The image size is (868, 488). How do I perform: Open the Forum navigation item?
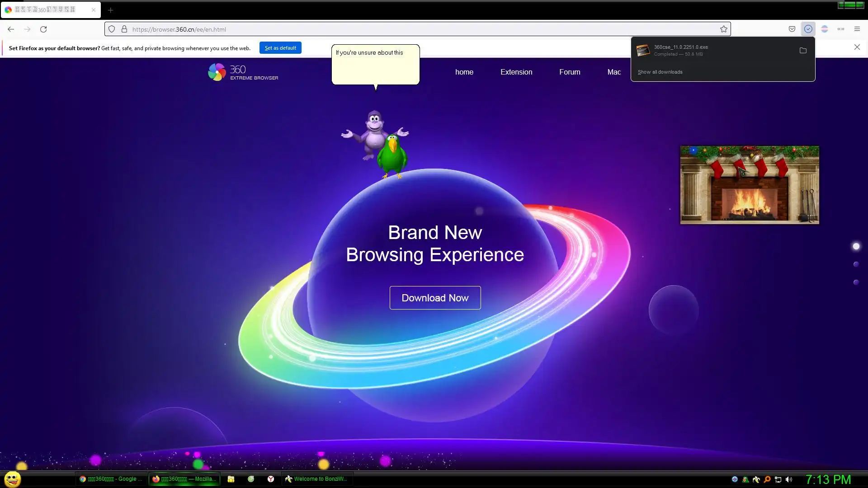pos(570,72)
